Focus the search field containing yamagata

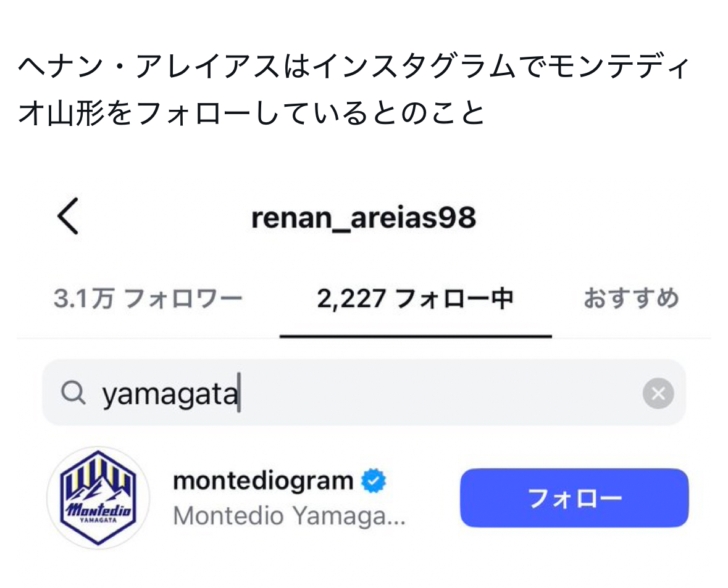364,392
